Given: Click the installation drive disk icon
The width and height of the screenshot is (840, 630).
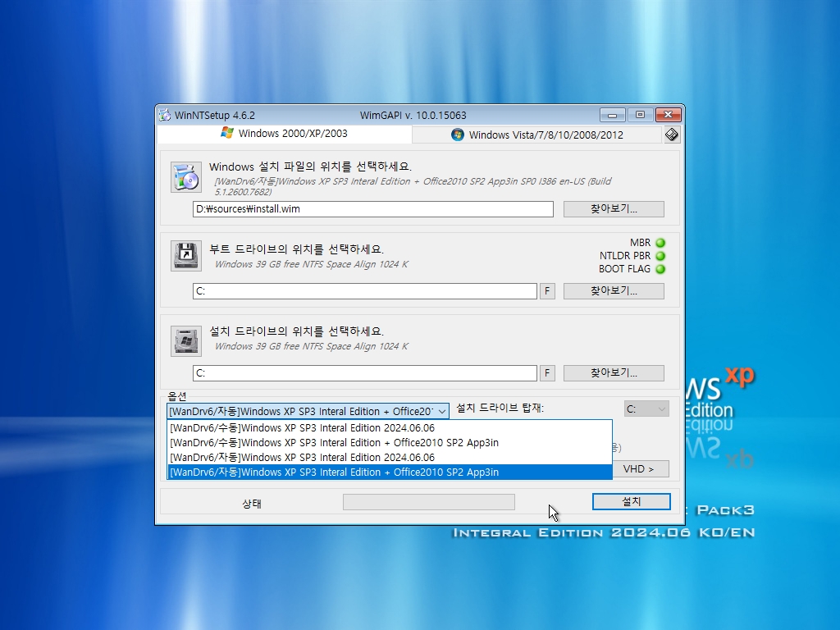Looking at the screenshot, I should pos(186,340).
